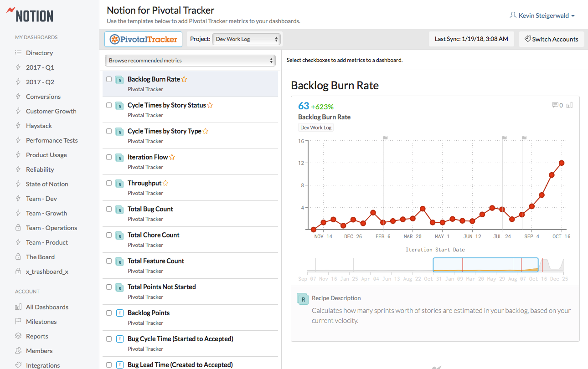Go to Integrations in the Account section
The width and height of the screenshot is (588, 369).
[x=43, y=365]
